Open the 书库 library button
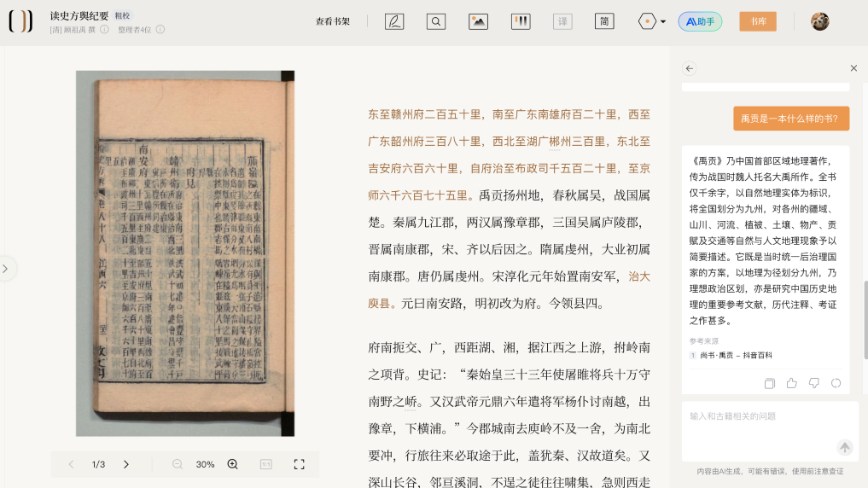 tap(757, 21)
